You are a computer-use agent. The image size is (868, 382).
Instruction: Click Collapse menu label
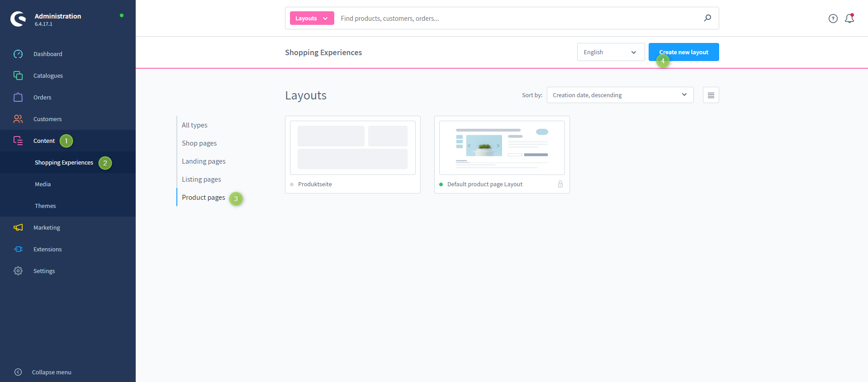point(52,372)
